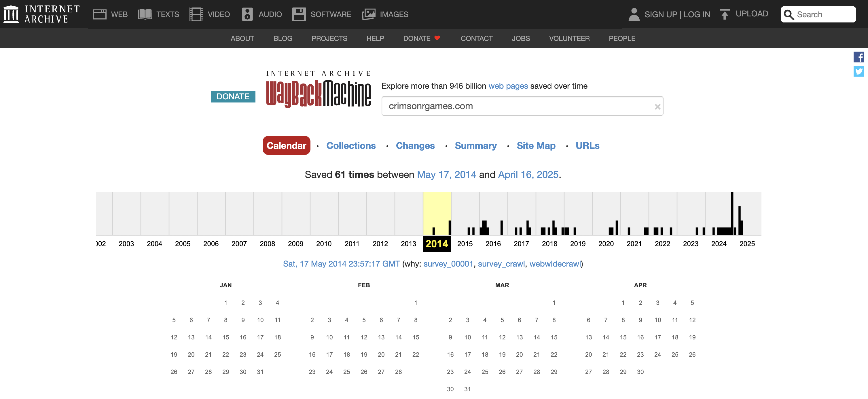The height and width of the screenshot is (399, 868).
Task: Click the survey_crawl collection link
Action: click(x=501, y=264)
